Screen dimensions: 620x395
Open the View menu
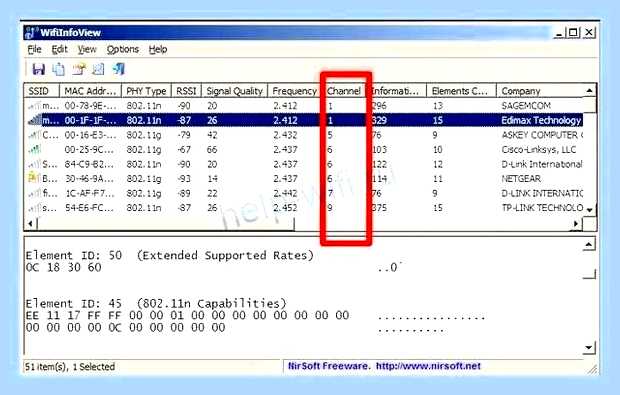[87, 49]
